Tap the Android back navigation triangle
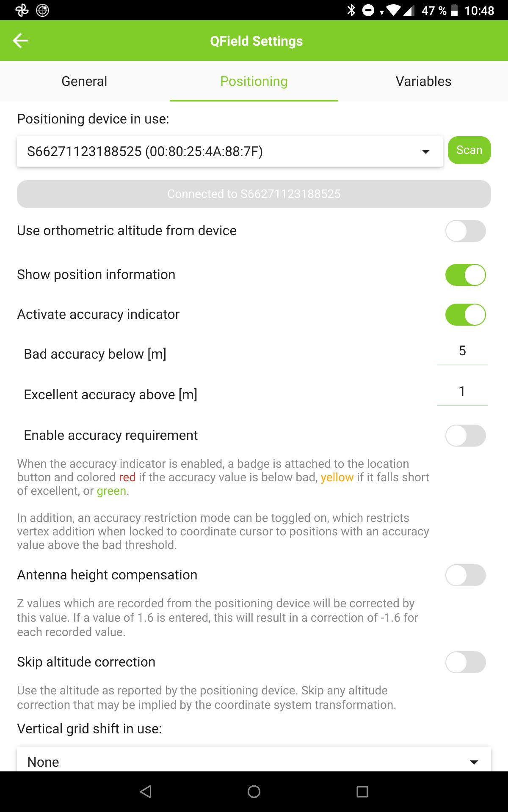The height and width of the screenshot is (812, 508). tap(146, 791)
